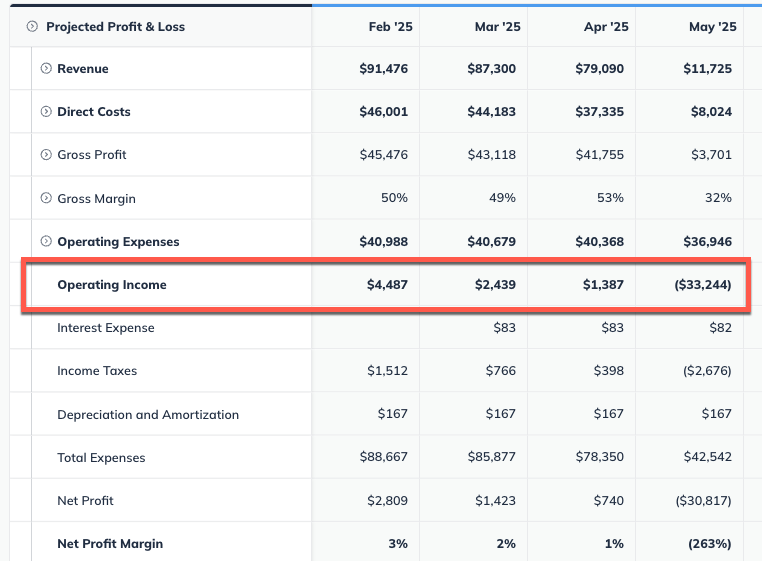Expand the Gross Profit row chevron
This screenshot has width=762, height=561.
[x=46, y=155]
